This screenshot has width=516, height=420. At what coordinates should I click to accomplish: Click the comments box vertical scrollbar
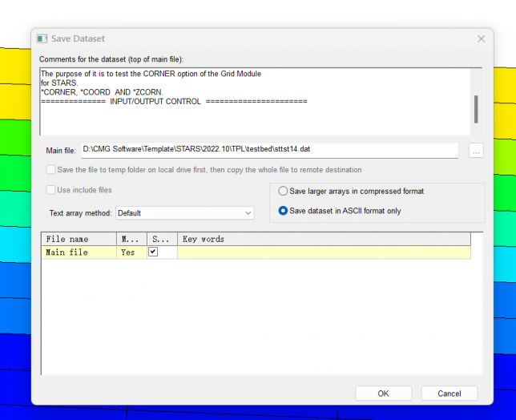(476, 109)
